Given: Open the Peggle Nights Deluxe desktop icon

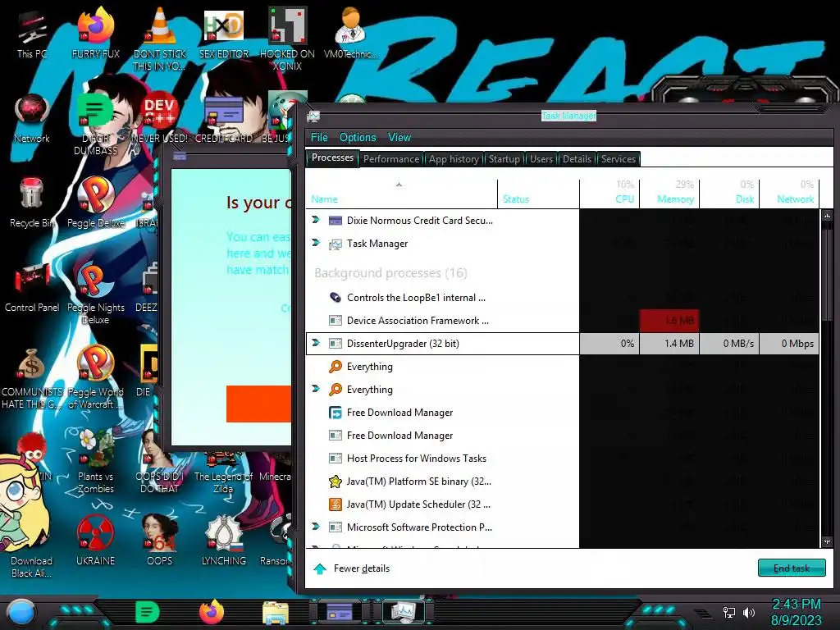Looking at the screenshot, I should (95, 294).
